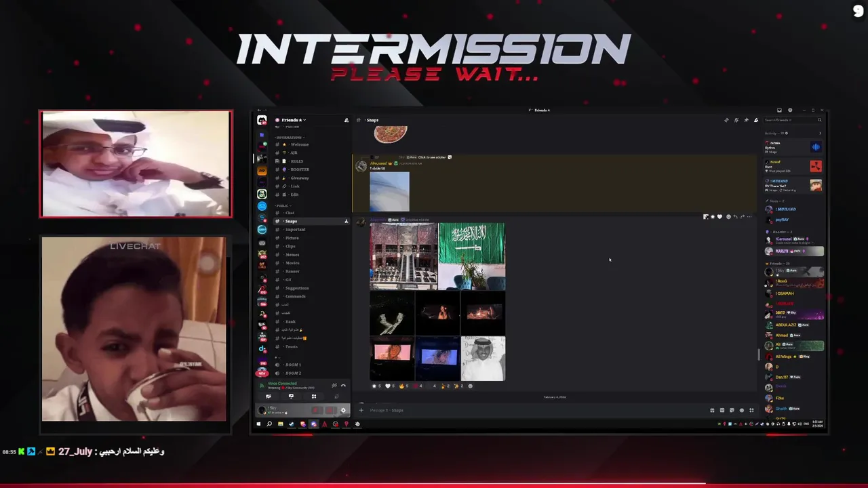Click invite people icon beside server name

(347, 120)
